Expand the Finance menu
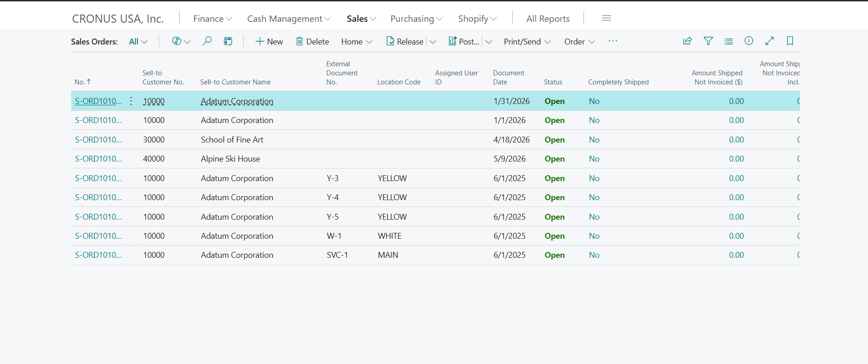The image size is (868, 364). click(212, 19)
